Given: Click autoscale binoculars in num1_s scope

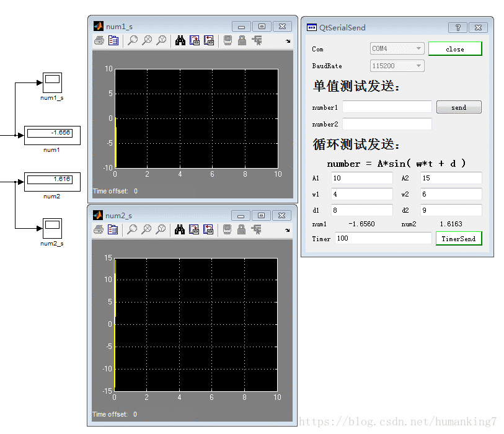Looking at the screenshot, I should (x=180, y=40).
